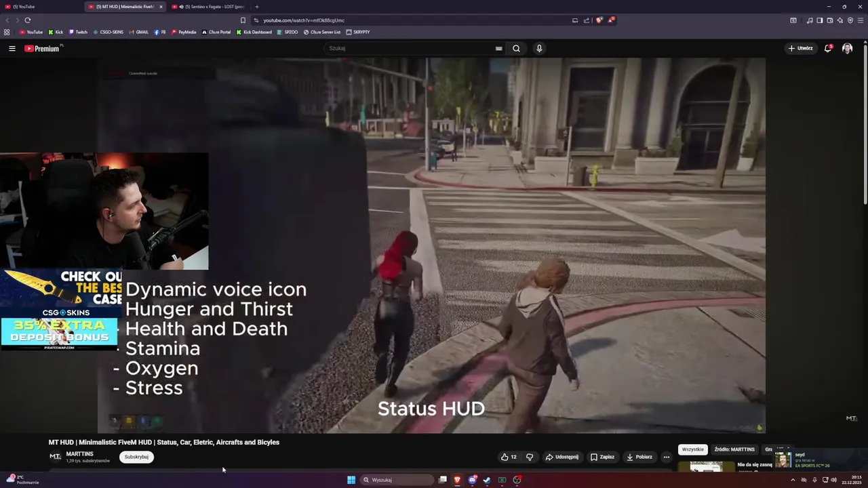Open Leo AI sparkle icon

pos(840,20)
